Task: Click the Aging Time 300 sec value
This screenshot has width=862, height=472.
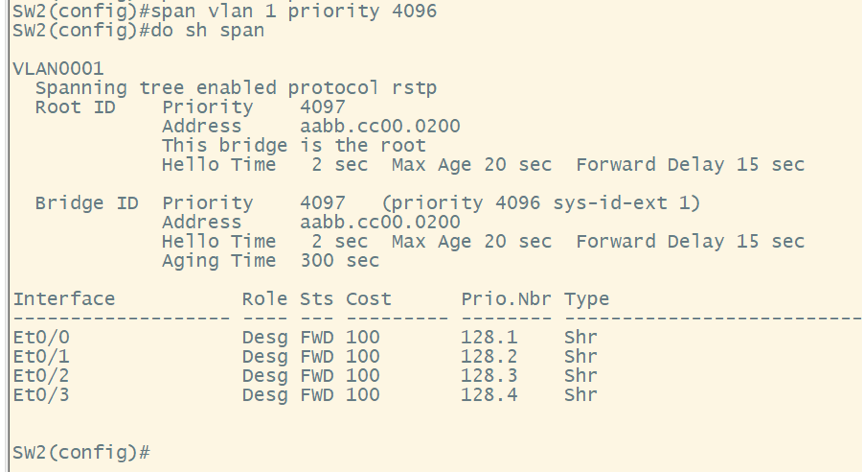Action: 339,261
